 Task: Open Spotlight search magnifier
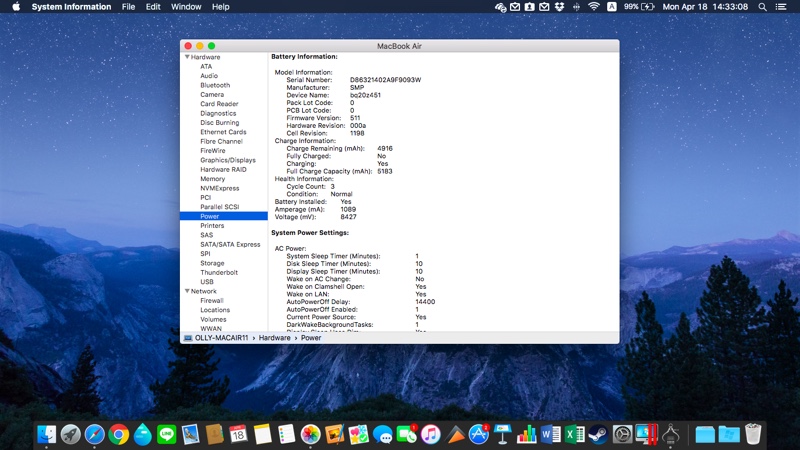pos(762,7)
